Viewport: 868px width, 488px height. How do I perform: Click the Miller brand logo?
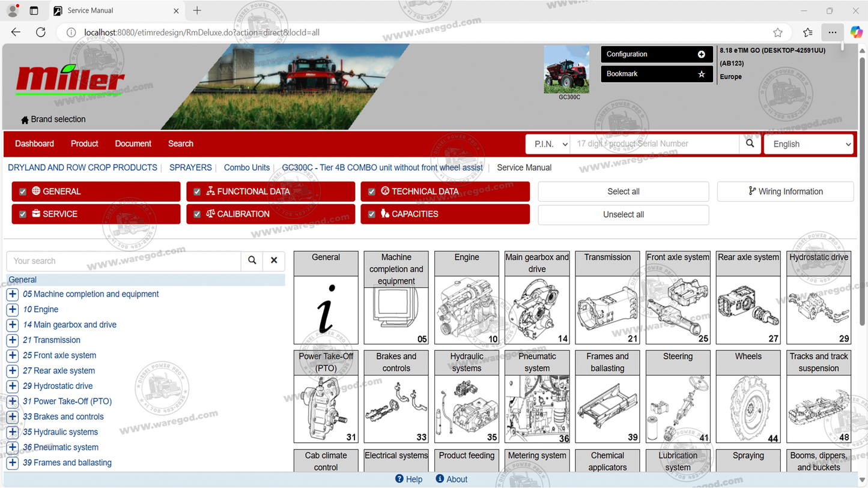point(70,79)
